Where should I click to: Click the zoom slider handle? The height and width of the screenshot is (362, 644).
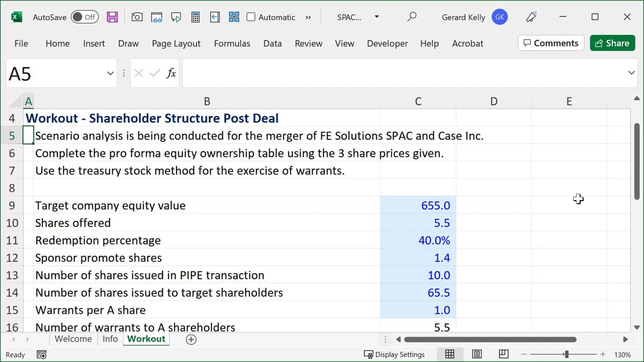(x=567, y=354)
